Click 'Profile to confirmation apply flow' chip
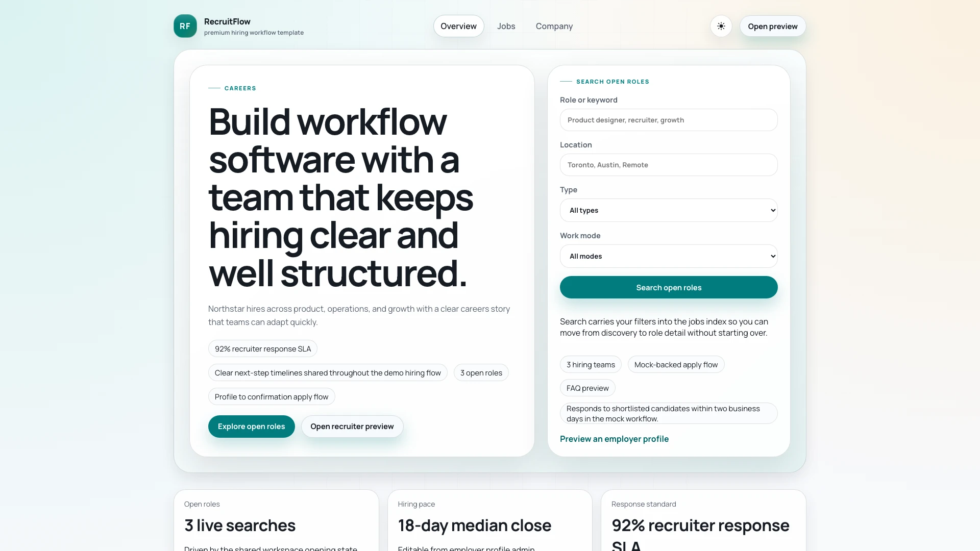980x551 pixels. [271, 396]
